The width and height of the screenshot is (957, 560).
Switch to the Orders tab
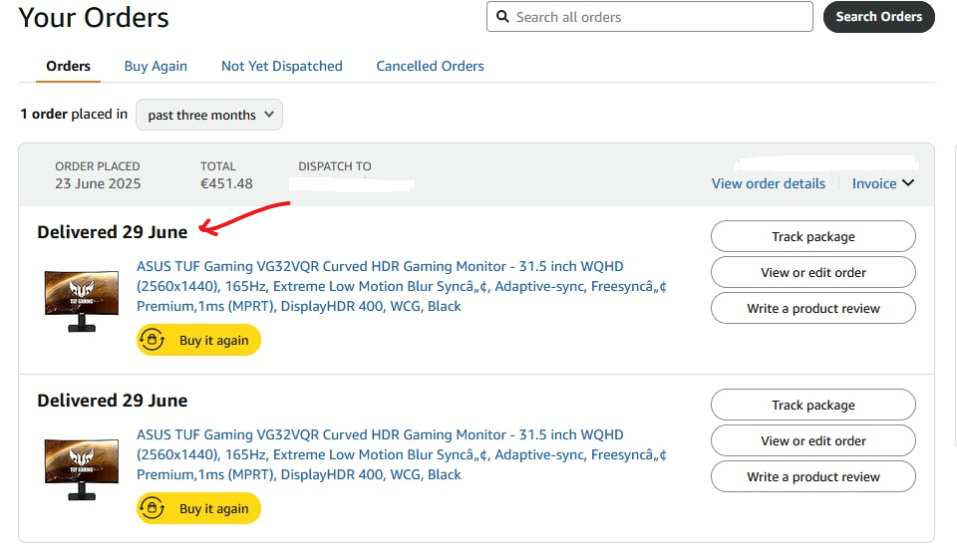68,66
